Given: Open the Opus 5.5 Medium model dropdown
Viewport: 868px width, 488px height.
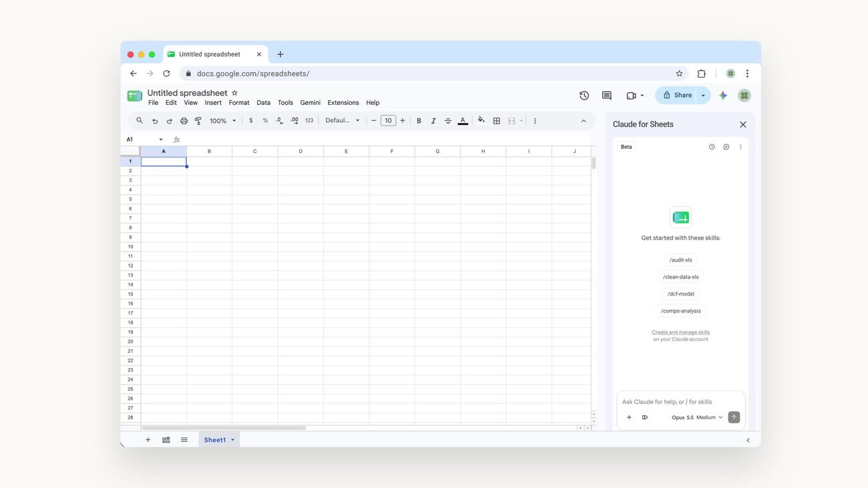Looking at the screenshot, I should 697,417.
